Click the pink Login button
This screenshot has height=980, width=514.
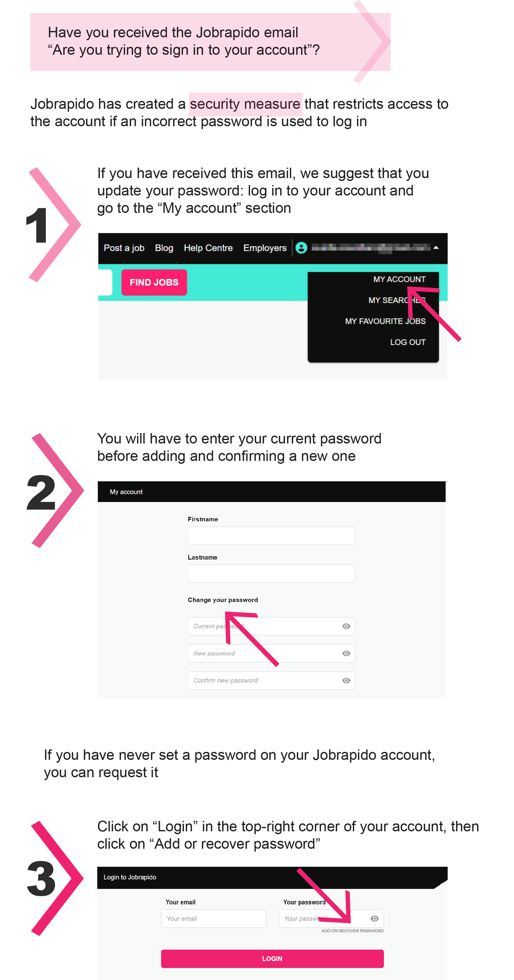tap(272, 959)
